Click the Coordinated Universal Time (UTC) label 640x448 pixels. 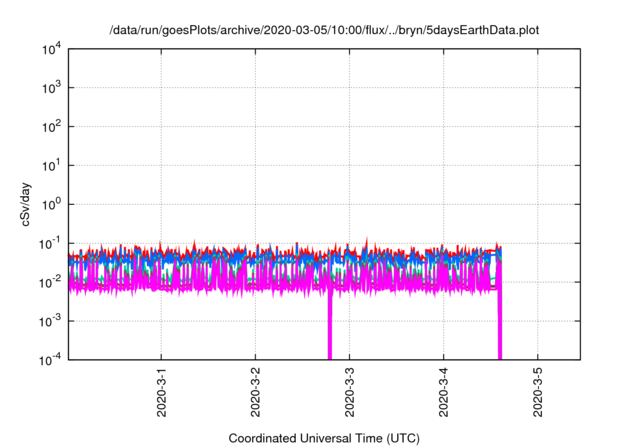pyautogui.click(x=324, y=438)
